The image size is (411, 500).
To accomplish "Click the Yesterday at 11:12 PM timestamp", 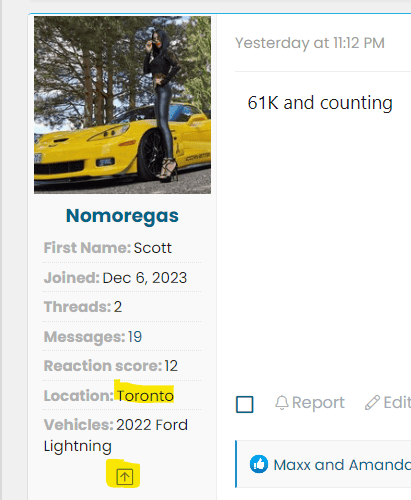I will (x=310, y=43).
